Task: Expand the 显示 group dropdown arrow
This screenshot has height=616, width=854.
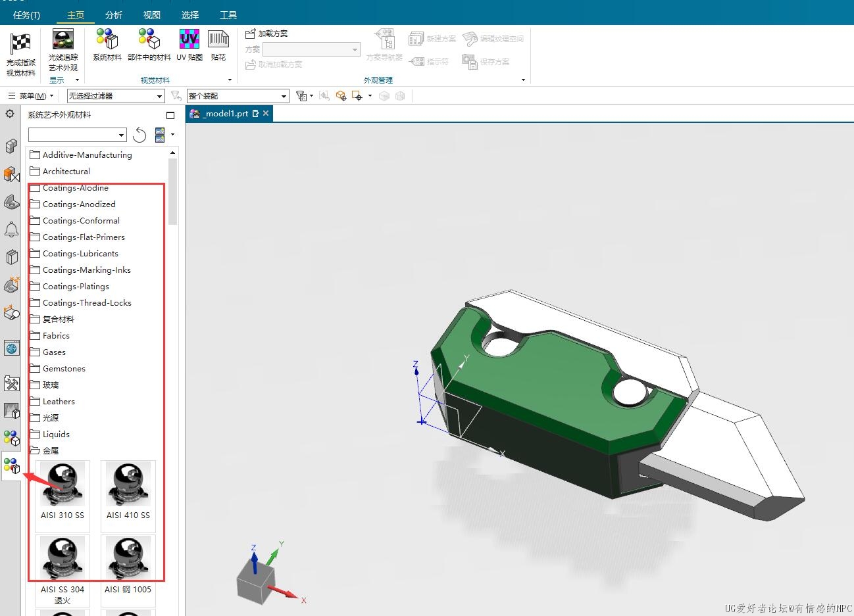Action: point(77,80)
